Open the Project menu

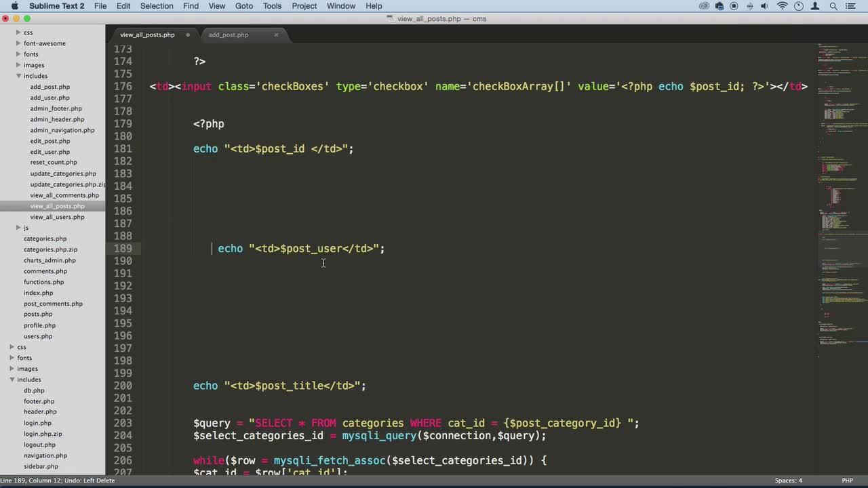(x=304, y=6)
